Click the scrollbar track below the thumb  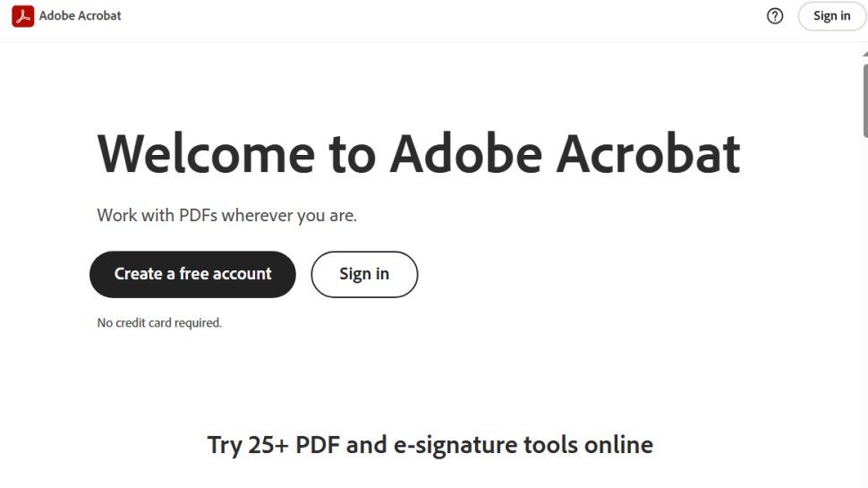click(x=864, y=313)
